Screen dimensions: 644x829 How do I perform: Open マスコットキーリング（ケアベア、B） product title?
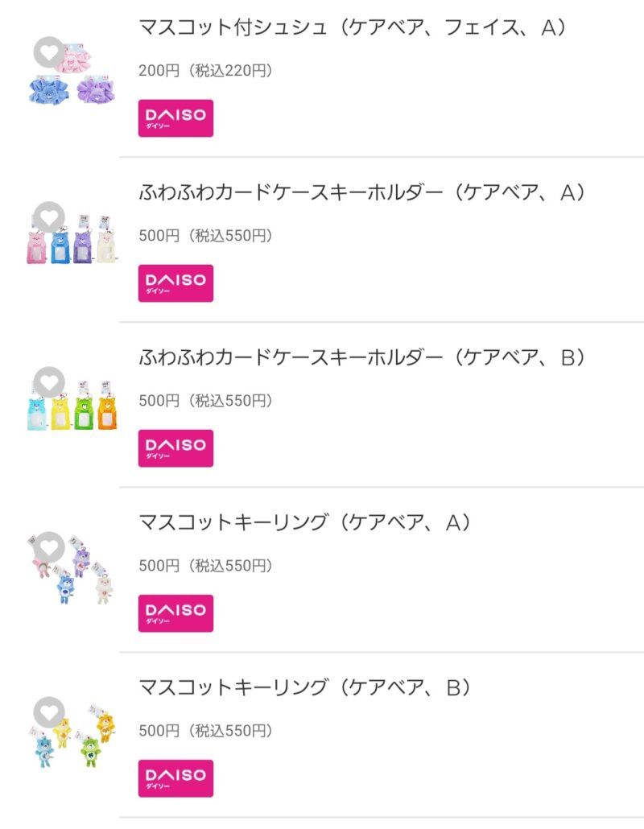pyautogui.click(x=304, y=688)
